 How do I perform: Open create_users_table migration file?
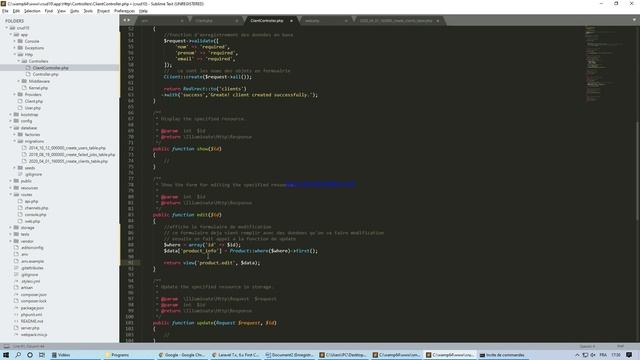67,148
